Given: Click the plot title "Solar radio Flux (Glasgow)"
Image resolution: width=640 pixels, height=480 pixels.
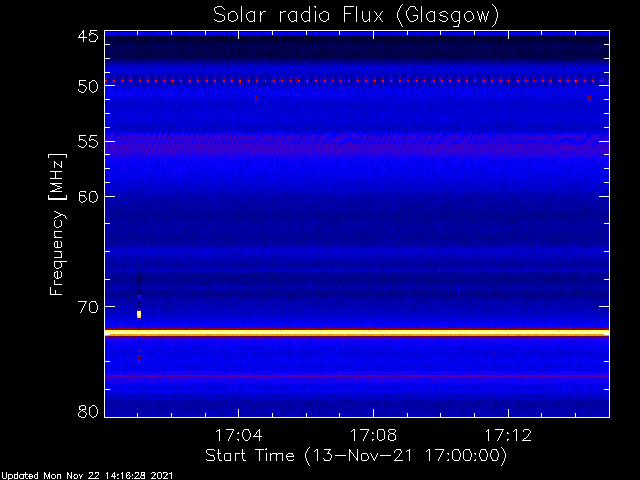Looking at the screenshot, I should click(356, 15).
